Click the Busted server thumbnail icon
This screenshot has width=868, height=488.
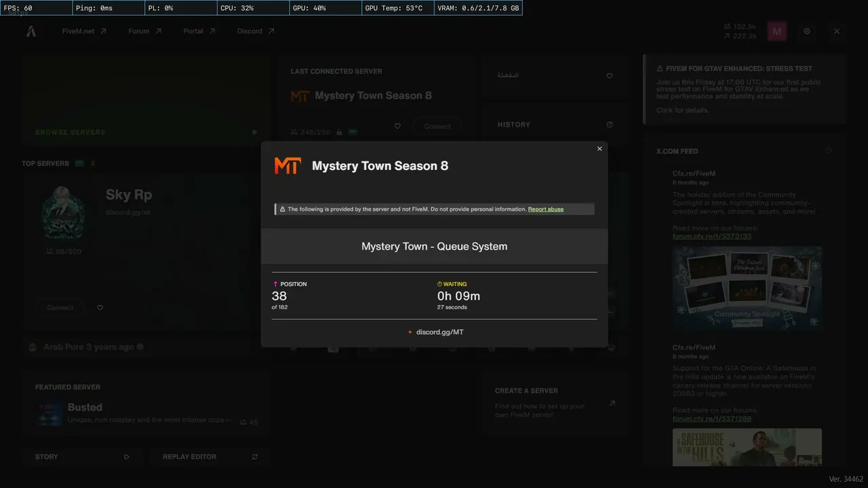[x=50, y=413]
